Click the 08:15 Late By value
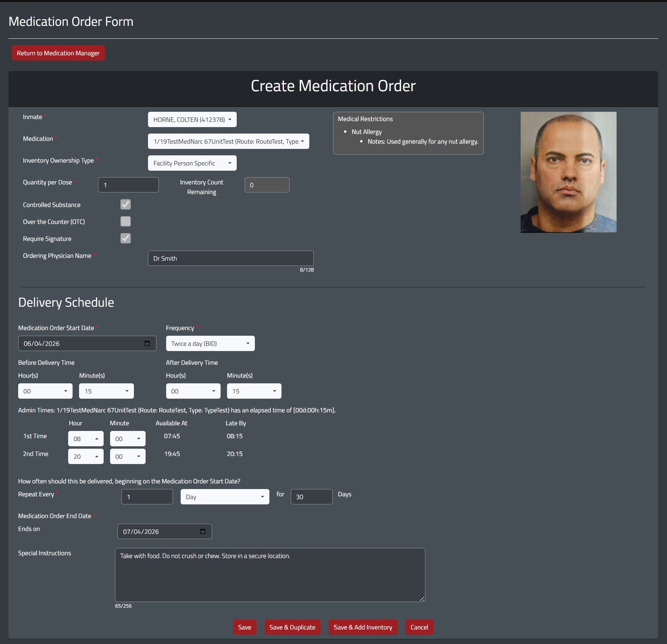Image resolution: width=667 pixels, height=644 pixels. [235, 436]
